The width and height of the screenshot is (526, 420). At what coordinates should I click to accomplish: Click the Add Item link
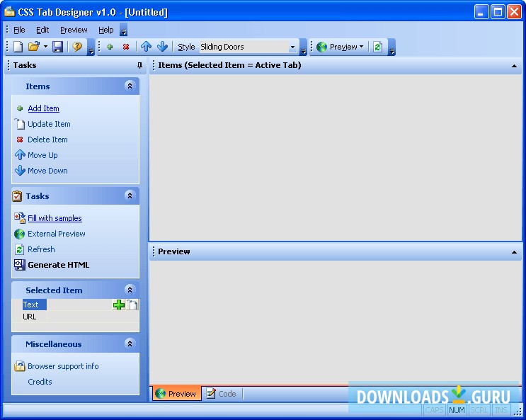pyautogui.click(x=44, y=108)
